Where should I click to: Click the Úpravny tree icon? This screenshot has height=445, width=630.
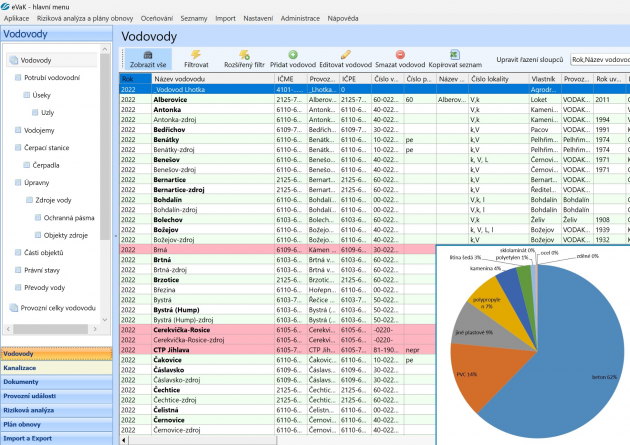[18, 182]
